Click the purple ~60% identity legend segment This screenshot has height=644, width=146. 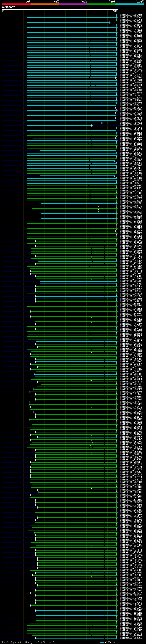[73, 4]
